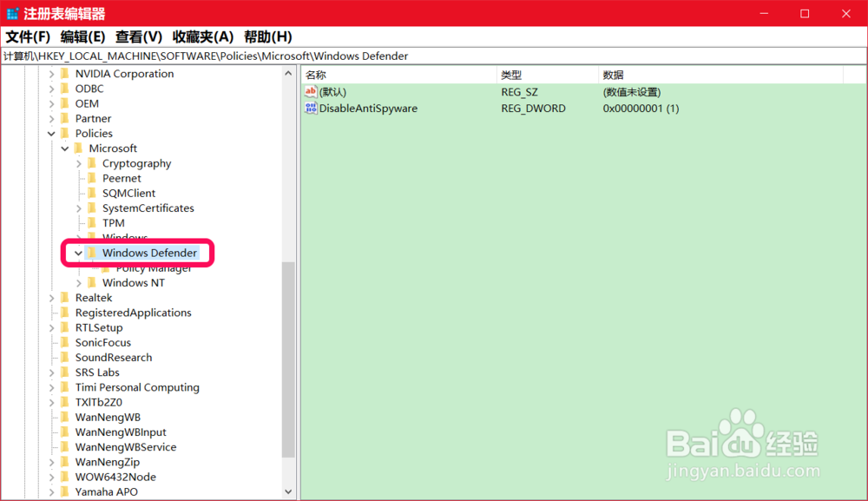The image size is (868, 501).
Task: Click the registry editor icon in title bar
Action: click(x=12, y=13)
